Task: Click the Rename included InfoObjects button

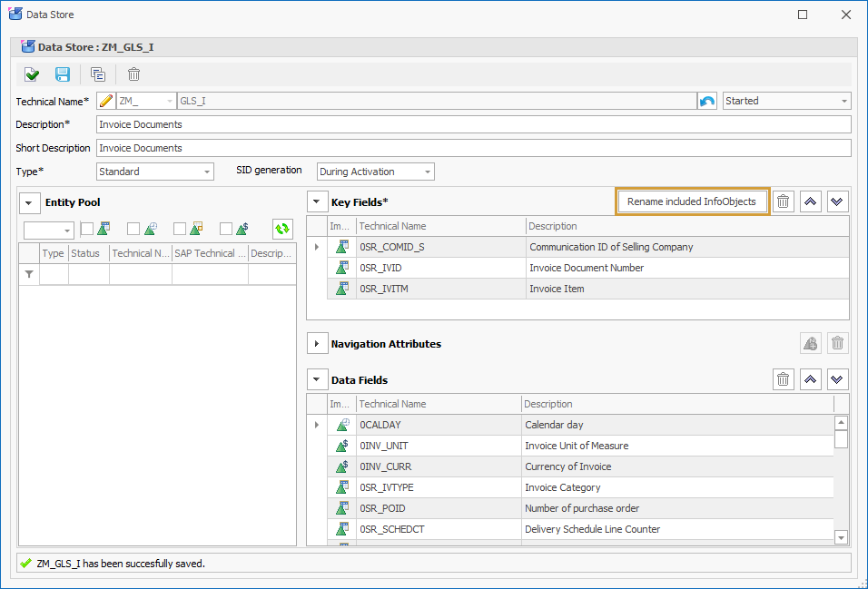Action: pos(692,201)
